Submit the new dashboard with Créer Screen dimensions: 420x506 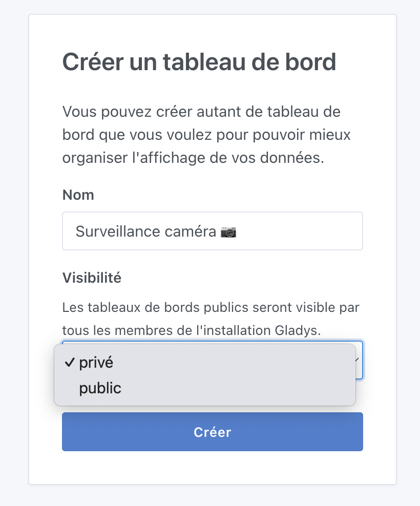[212, 432]
